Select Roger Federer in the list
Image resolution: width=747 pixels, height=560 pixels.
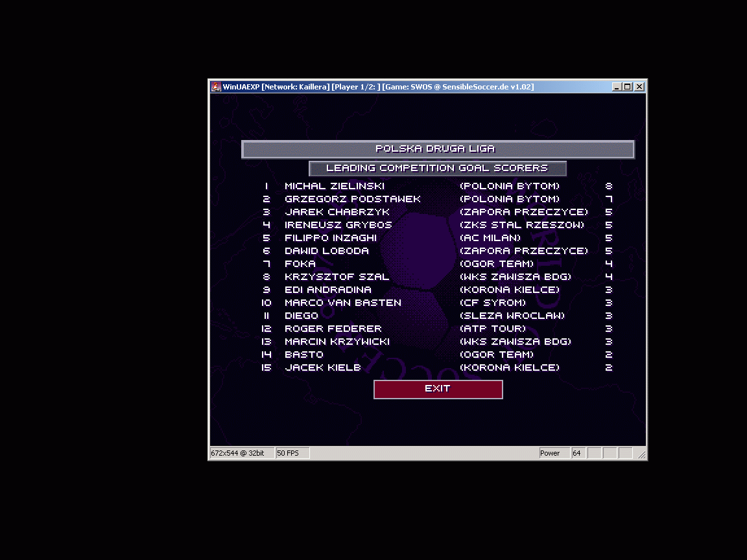click(333, 329)
